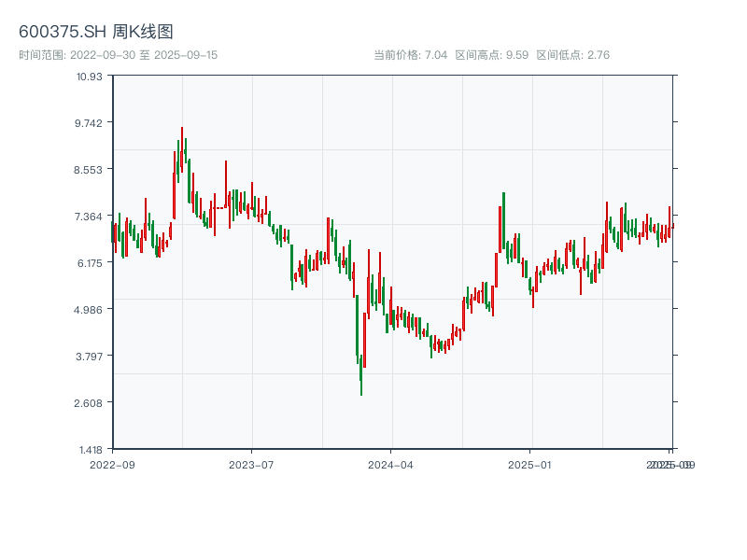
Task: Click the highest red candlestick near 9.59
Action: pos(182,149)
